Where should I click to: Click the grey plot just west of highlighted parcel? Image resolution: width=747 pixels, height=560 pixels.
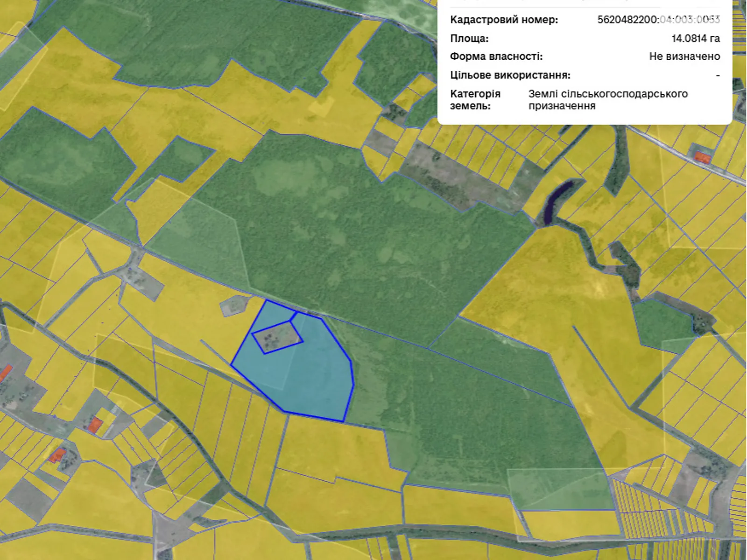234,306
